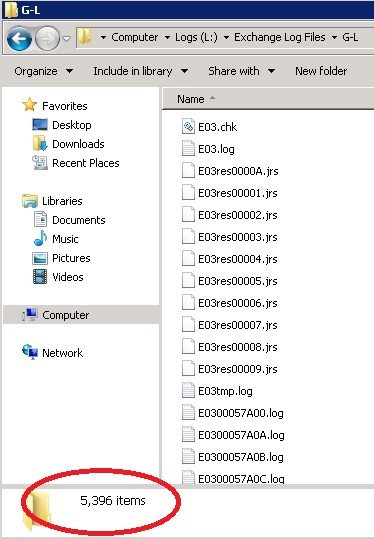Select the file E03res00009.jrs
The height and width of the screenshot is (539, 374).
pyautogui.click(x=238, y=369)
